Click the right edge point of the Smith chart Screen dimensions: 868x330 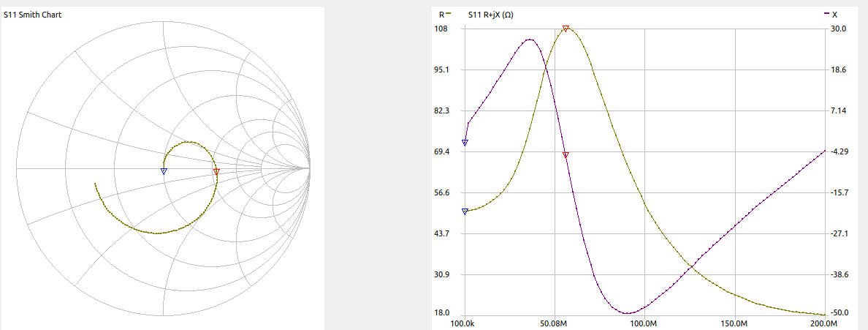pos(310,168)
